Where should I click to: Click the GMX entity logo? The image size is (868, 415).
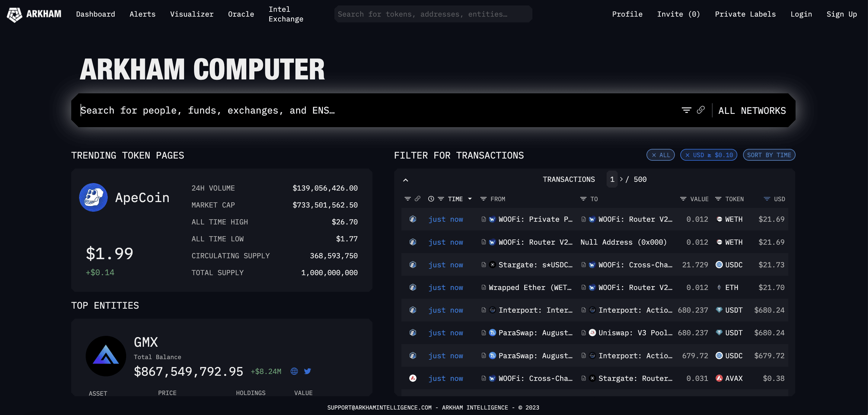(106, 356)
